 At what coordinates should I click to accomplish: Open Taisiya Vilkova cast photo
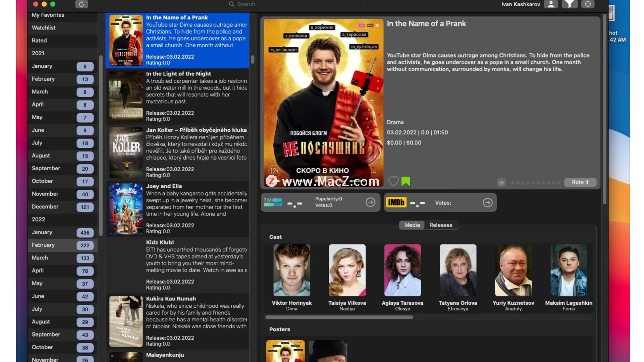[x=347, y=270]
